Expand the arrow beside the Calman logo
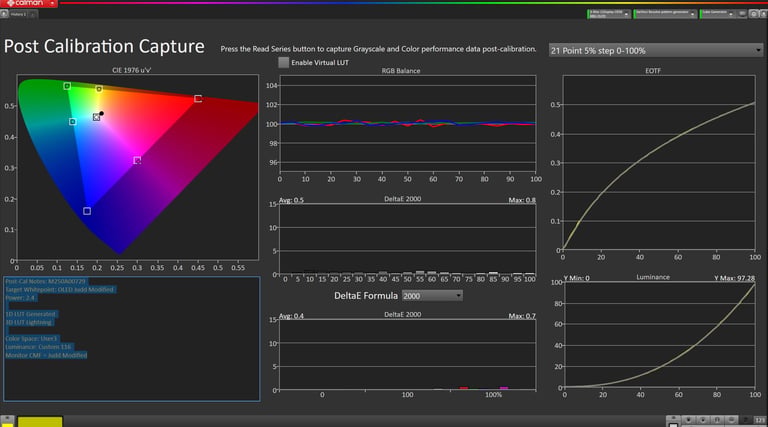This screenshot has height=427, width=768. [52, 3]
